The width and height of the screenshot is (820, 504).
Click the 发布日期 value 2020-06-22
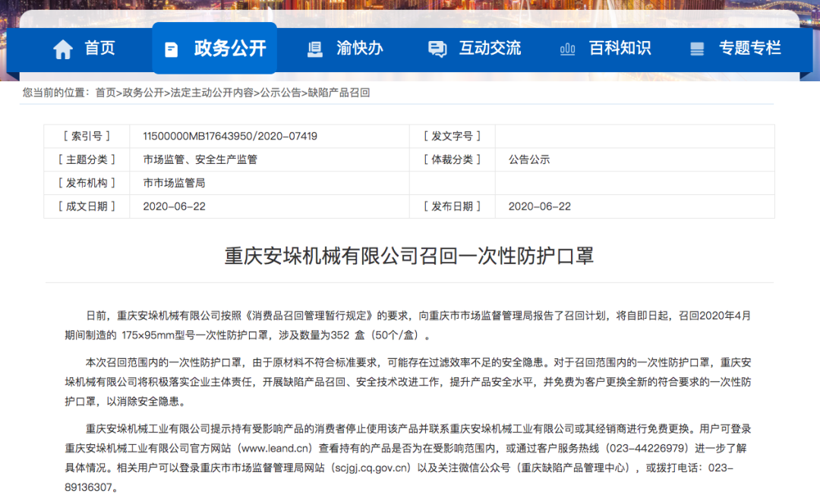pyautogui.click(x=540, y=206)
